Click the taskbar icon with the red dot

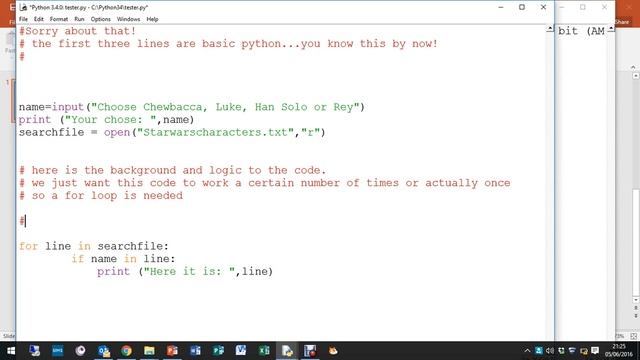[x=310, y=351]
